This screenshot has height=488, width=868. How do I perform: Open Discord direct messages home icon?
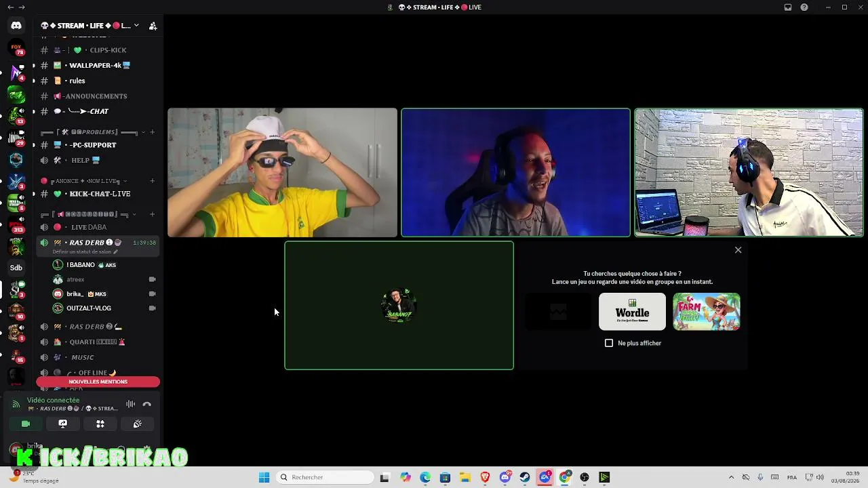16,26
